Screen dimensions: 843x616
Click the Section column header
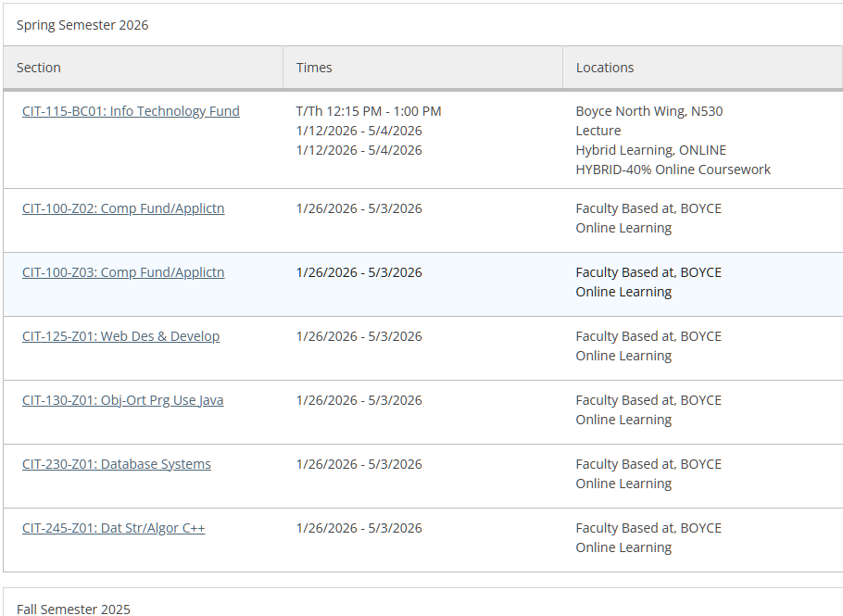[x=39, y=68]
